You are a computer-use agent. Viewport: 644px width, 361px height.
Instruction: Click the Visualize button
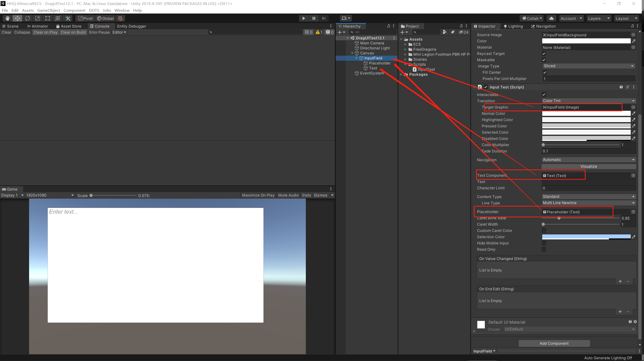[x=588, y=166]
